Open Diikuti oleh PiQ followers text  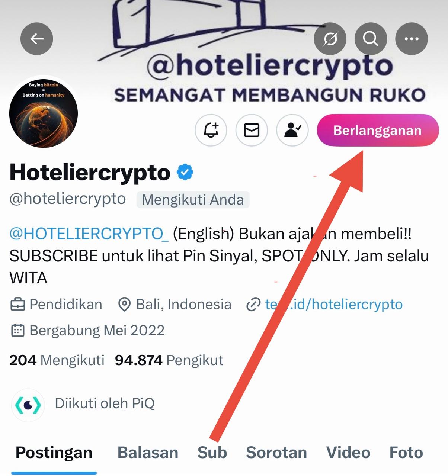[x=105, y=403]
